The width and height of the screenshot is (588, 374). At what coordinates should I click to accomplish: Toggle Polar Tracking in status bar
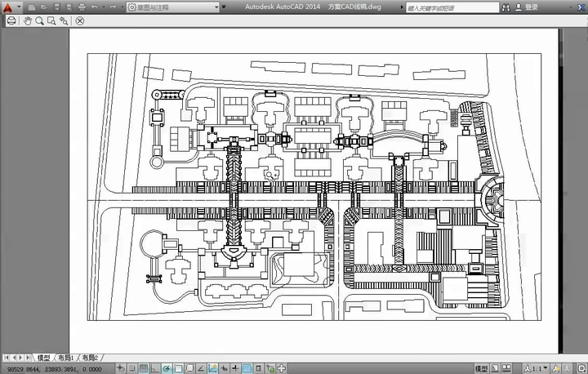coord(167,368)
